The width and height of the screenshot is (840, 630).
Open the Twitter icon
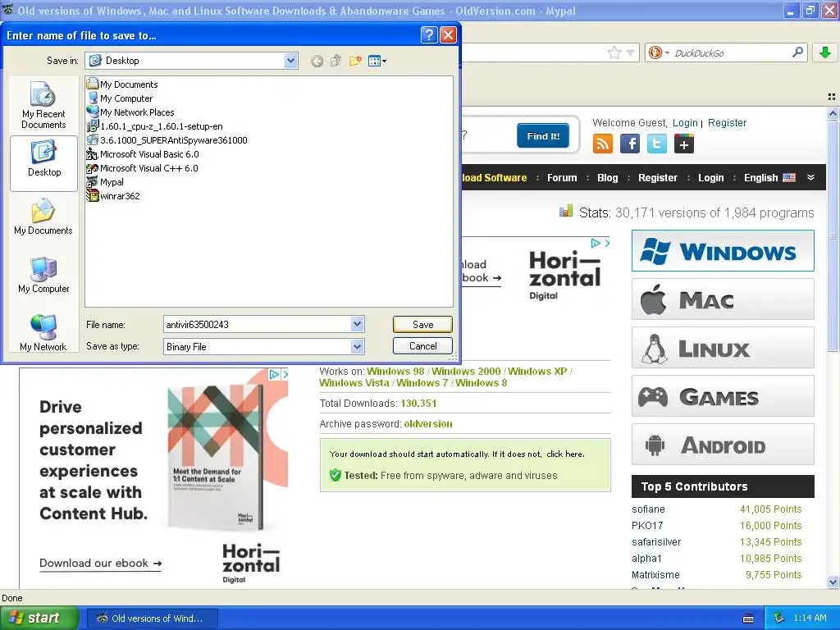657,144
